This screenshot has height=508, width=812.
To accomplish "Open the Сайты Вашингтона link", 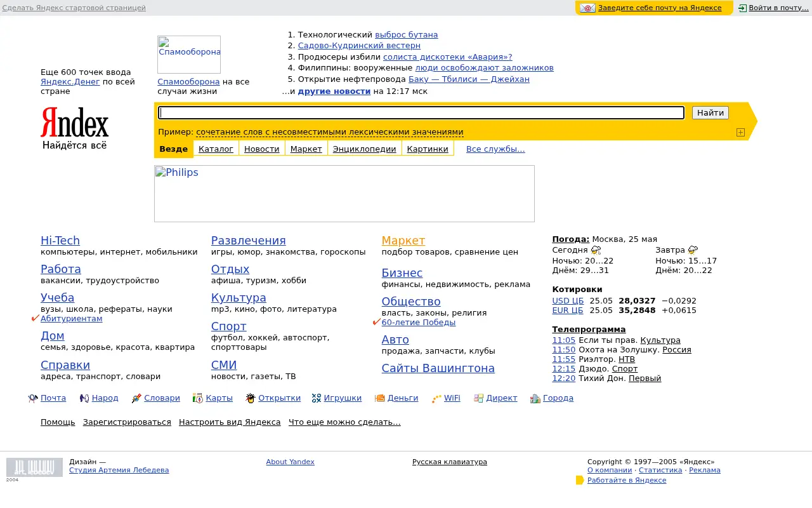I will (x=438, y=368).
